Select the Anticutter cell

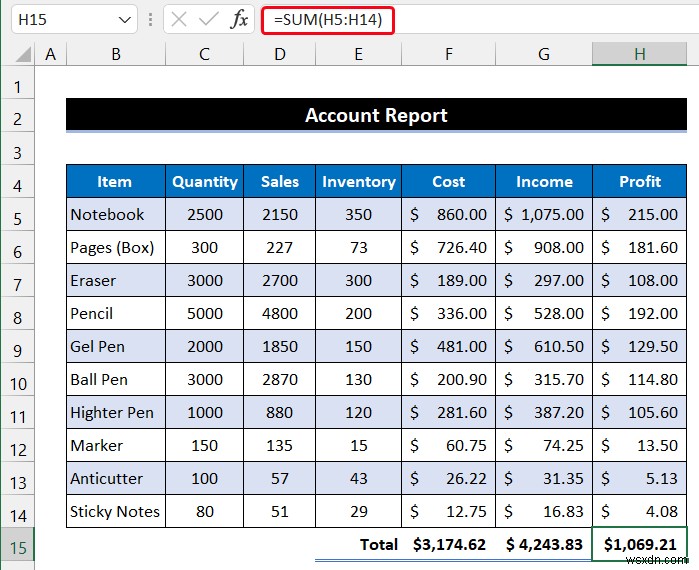116,478
